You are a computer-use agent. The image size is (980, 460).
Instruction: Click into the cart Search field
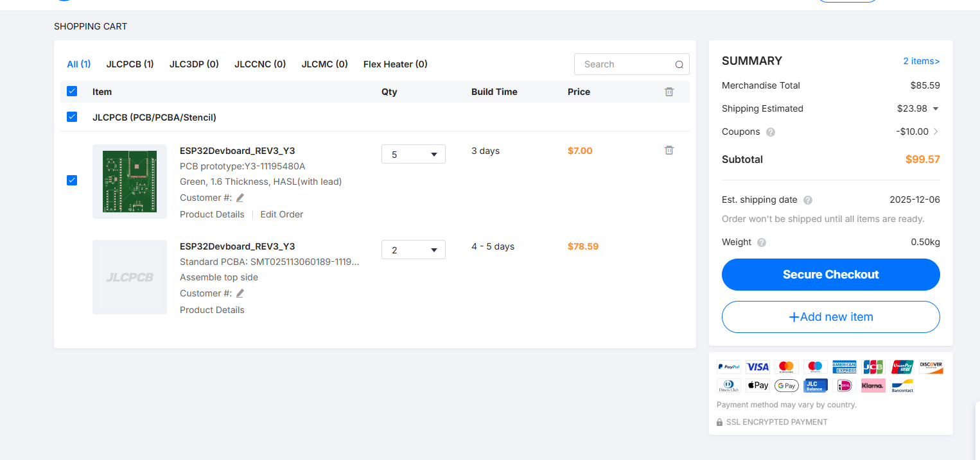point(623,64)
